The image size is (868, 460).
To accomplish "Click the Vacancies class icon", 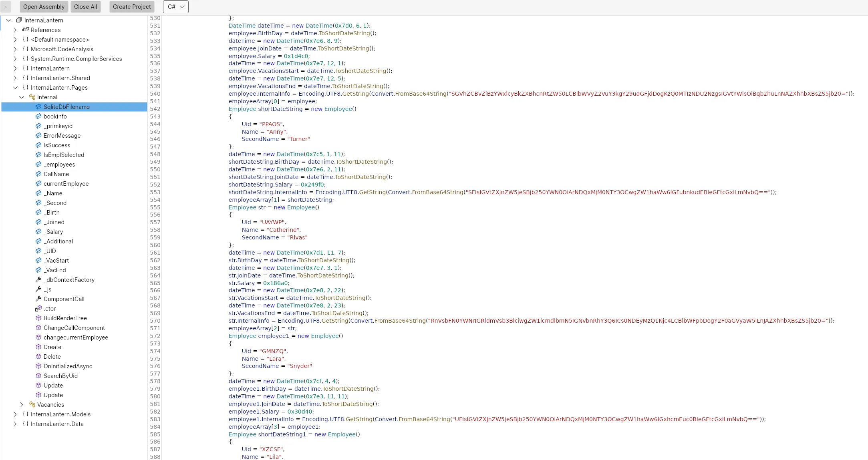I will point(32,404).
